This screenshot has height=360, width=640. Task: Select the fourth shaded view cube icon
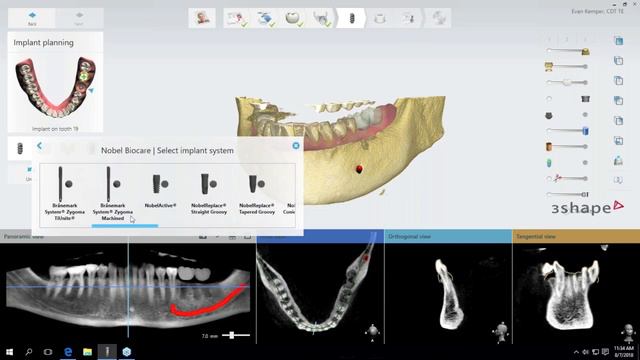pos(619,100)
